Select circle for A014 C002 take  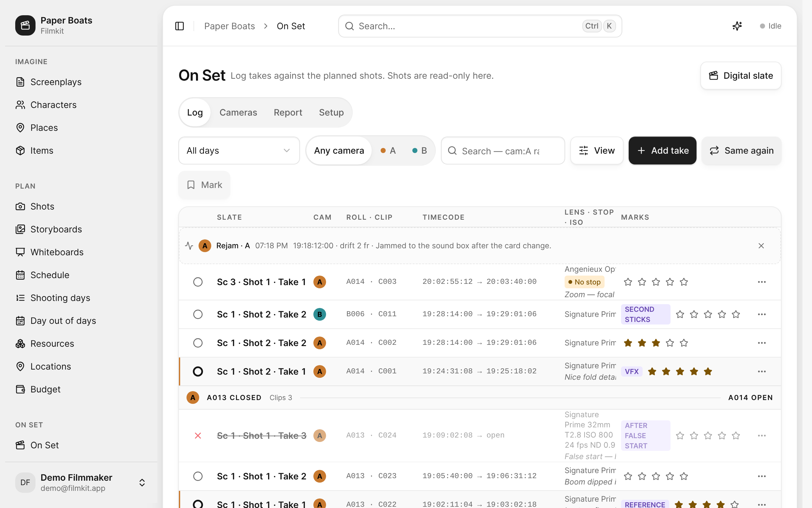coord(198,343)
